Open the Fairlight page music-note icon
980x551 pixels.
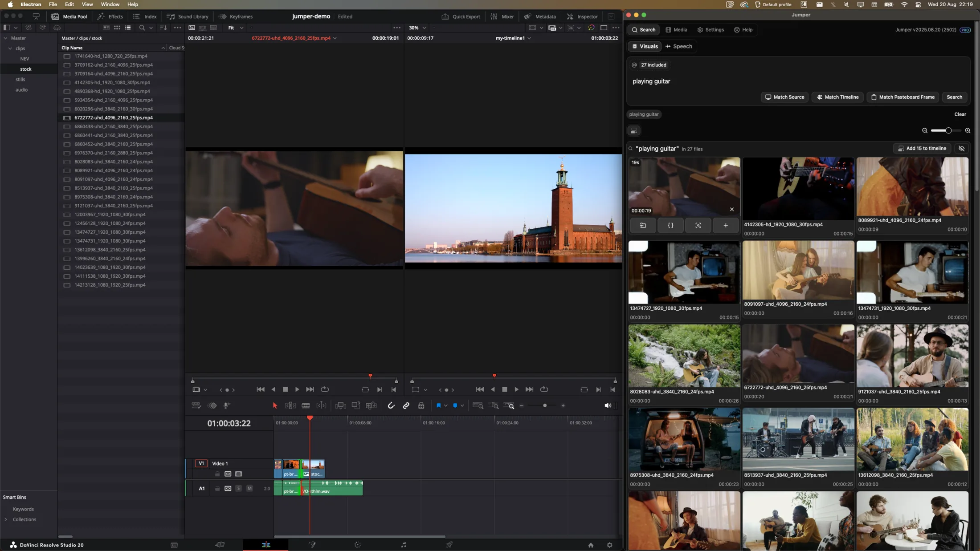[x=404, y=545]
